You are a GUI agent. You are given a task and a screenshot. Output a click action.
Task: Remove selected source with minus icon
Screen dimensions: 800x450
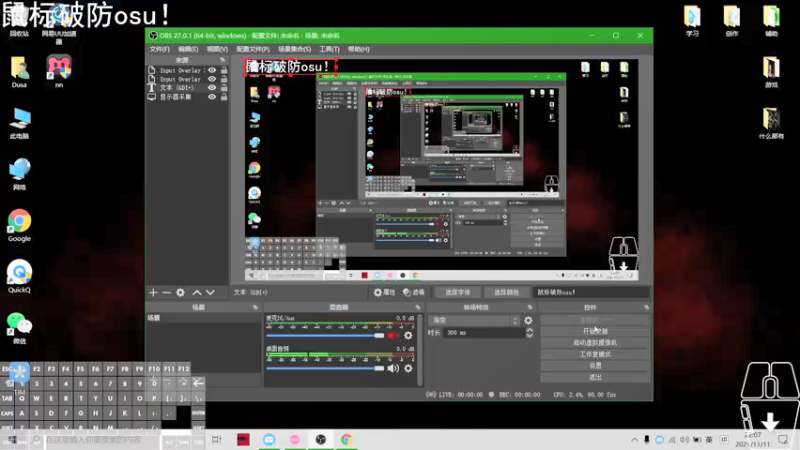point(166,292)
